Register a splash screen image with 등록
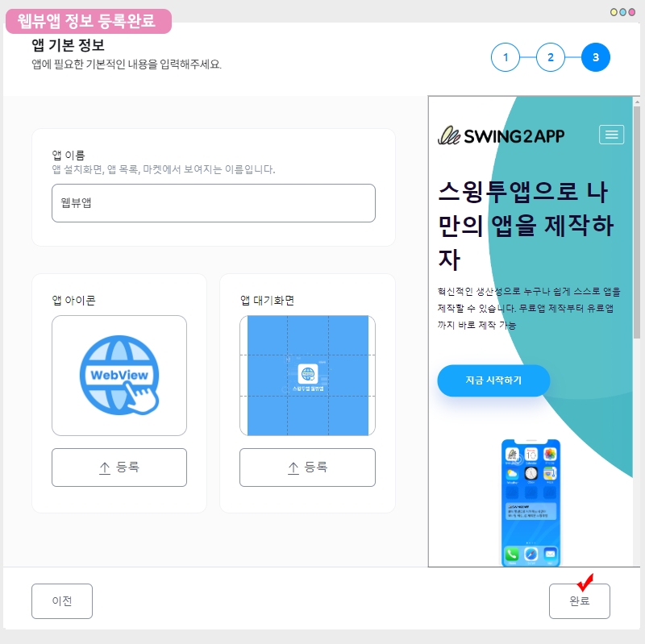Screen dimensions: 645x644 pos(307,467)
